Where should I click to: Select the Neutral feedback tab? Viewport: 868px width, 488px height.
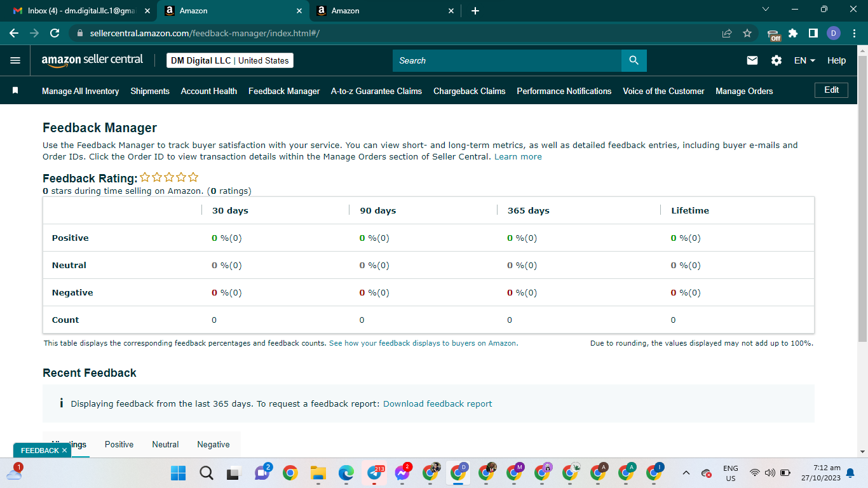pos(165,444)
